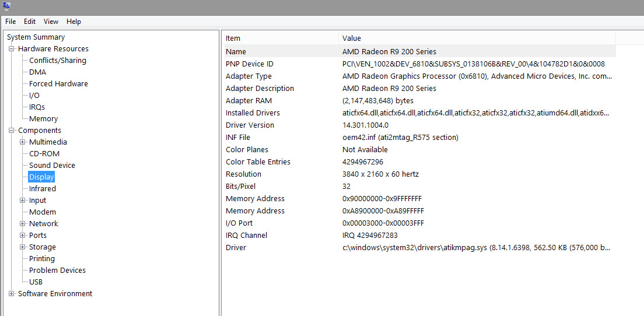The width and height of the screenshot is (644, 316).
Task: Expand the Storage node
Action: 23,247
